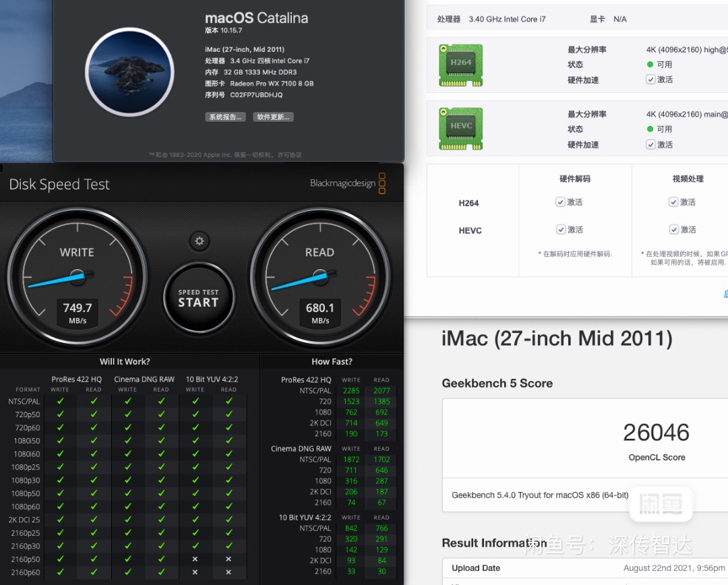The height and width of the screenshot is (585, 728).
Task: Click the HEVC green 可用 status dot
Action: pos(650,129)
